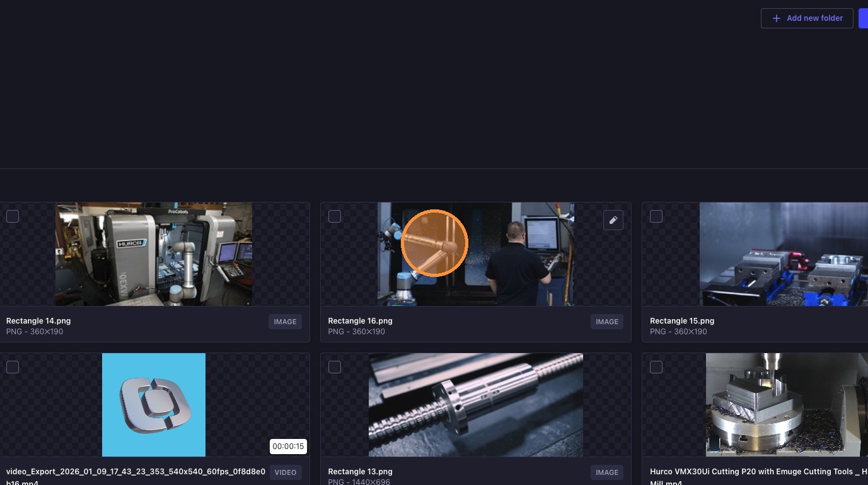Click the VIDEO tag on the exported video
The image size is (868, 485).
(286, 472)
